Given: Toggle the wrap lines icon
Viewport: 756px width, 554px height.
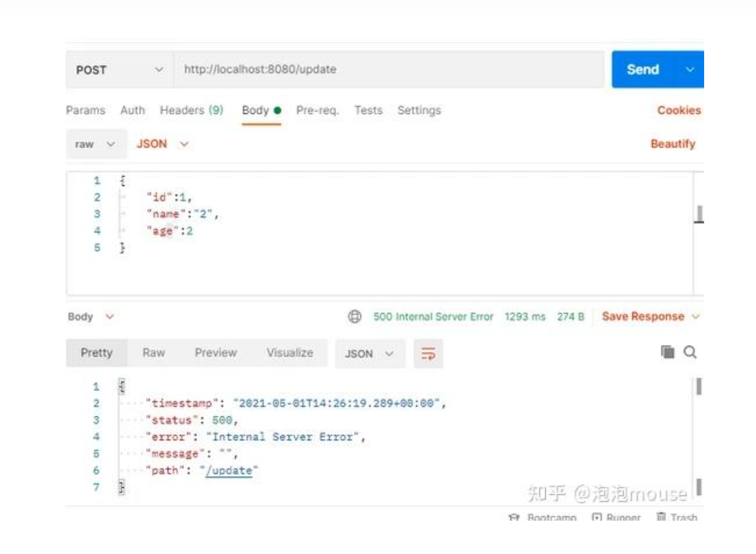Looking at the screenshot, I should click(x=428, y=353).
